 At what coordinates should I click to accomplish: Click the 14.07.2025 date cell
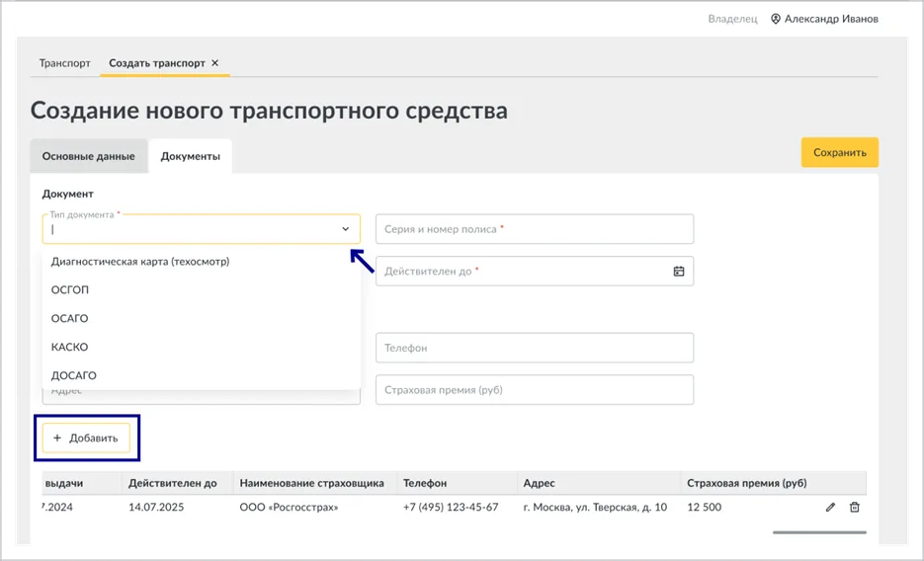[156, 507]
